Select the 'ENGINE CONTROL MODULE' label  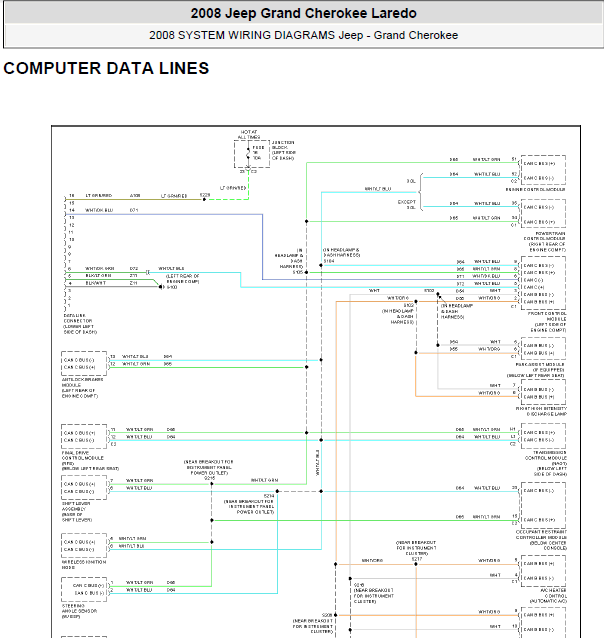tap(535, 190)
